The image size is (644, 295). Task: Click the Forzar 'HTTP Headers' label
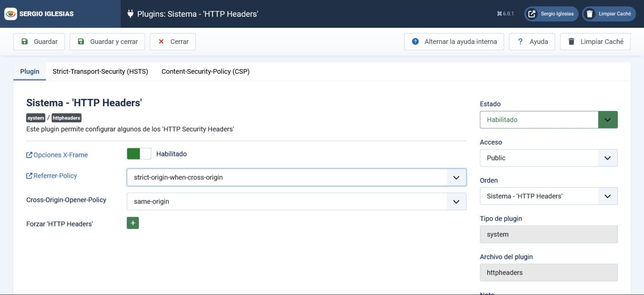[60, 224]
